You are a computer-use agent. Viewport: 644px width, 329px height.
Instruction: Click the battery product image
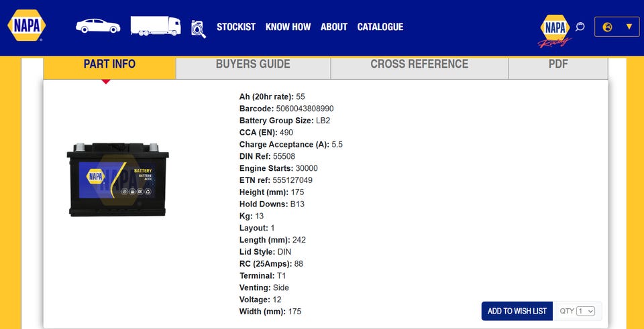click(x=118, y=180)
